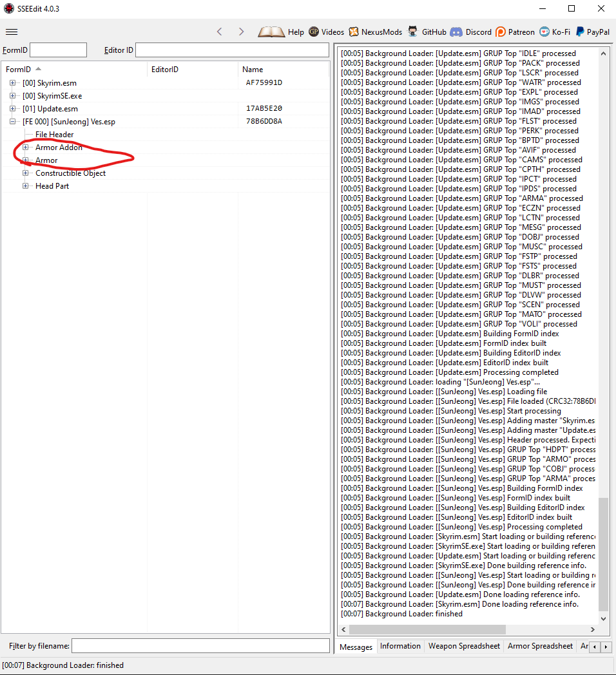Collapse the [SunJeong] Ves.esp node
This screenshot has width=616, height=675.
coord(12,121)
